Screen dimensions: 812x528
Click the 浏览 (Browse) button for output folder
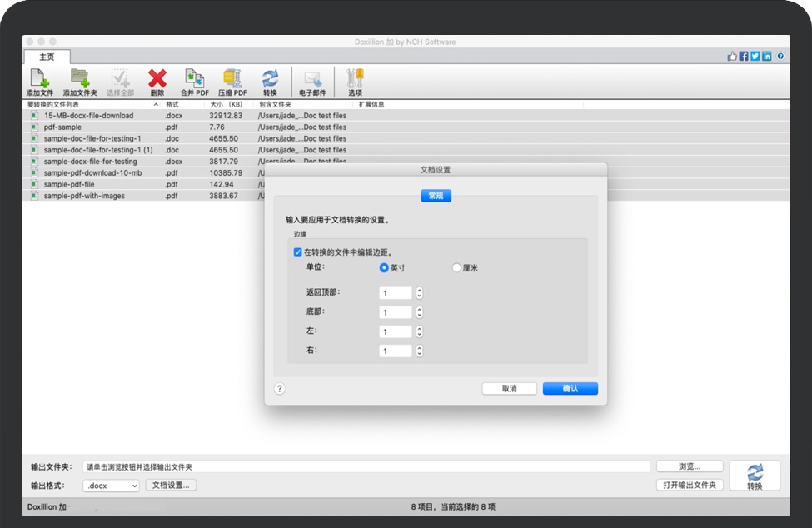[689, 465]
